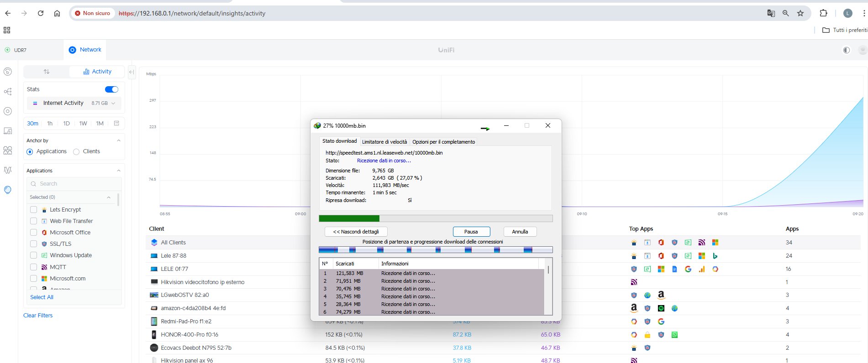Click the browser reload page icon
Viewport: 868px width, 363px height.
click(41, 13)
